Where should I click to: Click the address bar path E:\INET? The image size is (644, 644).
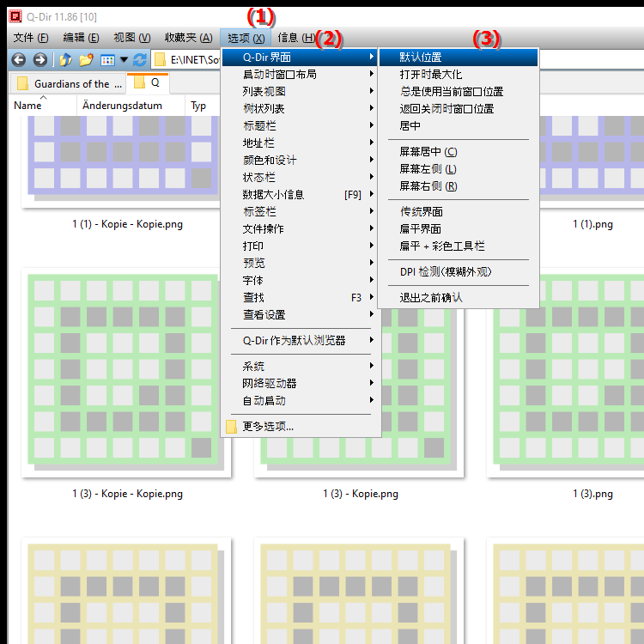click(195, 60)
